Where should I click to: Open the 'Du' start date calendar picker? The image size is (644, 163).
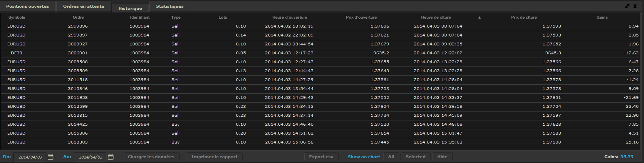(51, 157)
